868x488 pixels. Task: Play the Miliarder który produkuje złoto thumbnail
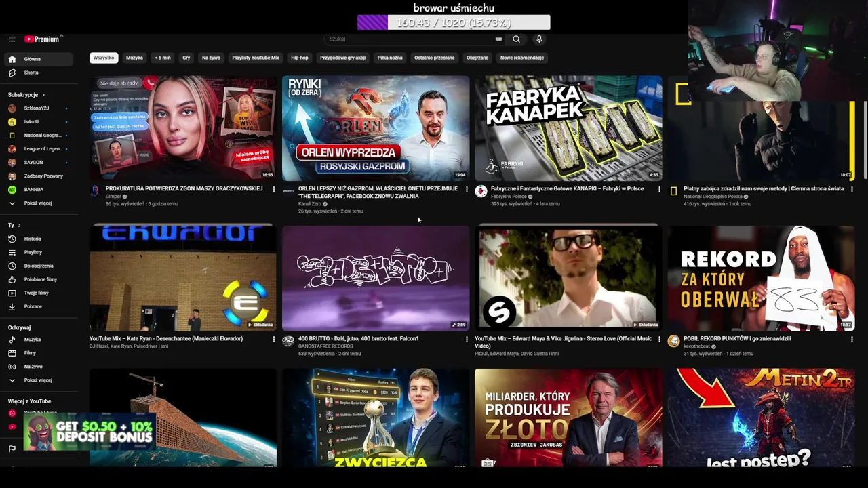click(x=568, y=418)
